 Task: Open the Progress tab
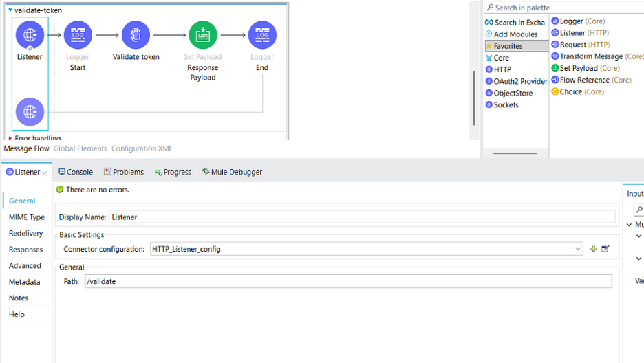[173, 173]
